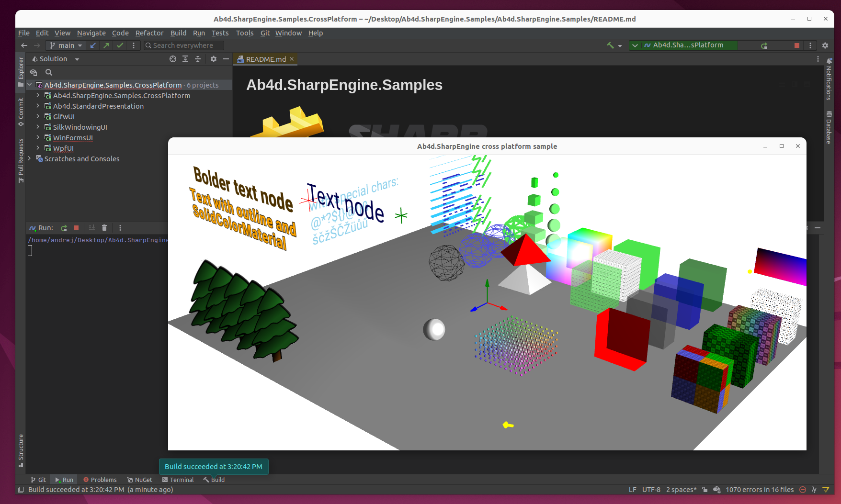Click the Update Project blue arrow icon

(x=93, y=45)
